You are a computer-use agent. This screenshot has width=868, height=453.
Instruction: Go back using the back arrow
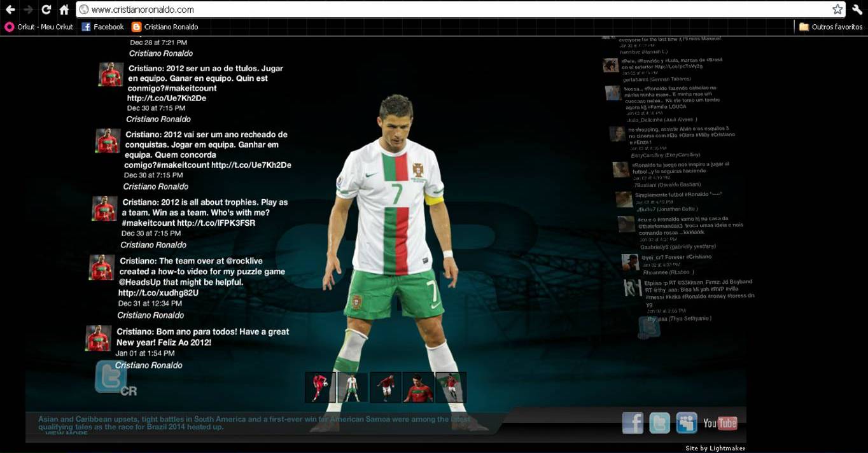[x=9, y=10]
